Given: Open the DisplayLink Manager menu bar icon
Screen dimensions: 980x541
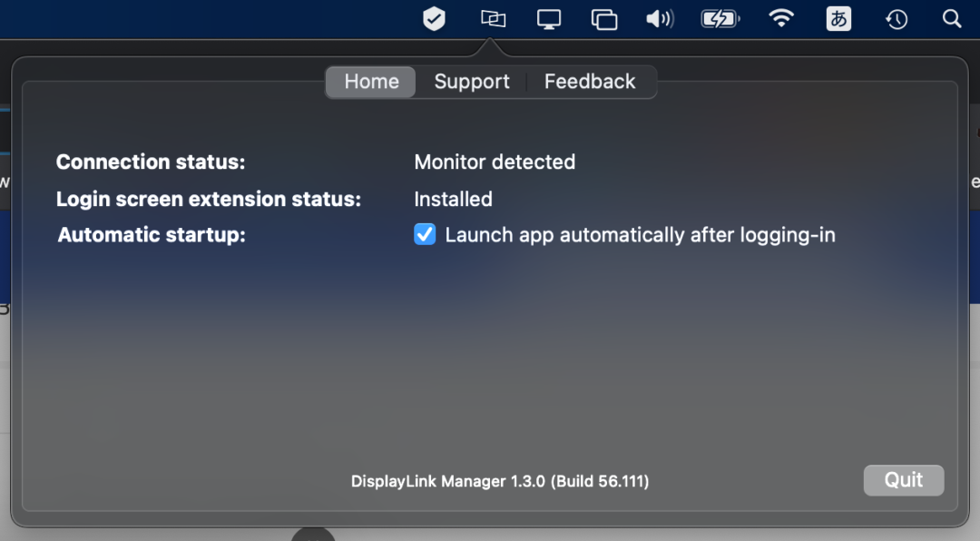Looking at the screenshot, I should (x=493, y=19).
